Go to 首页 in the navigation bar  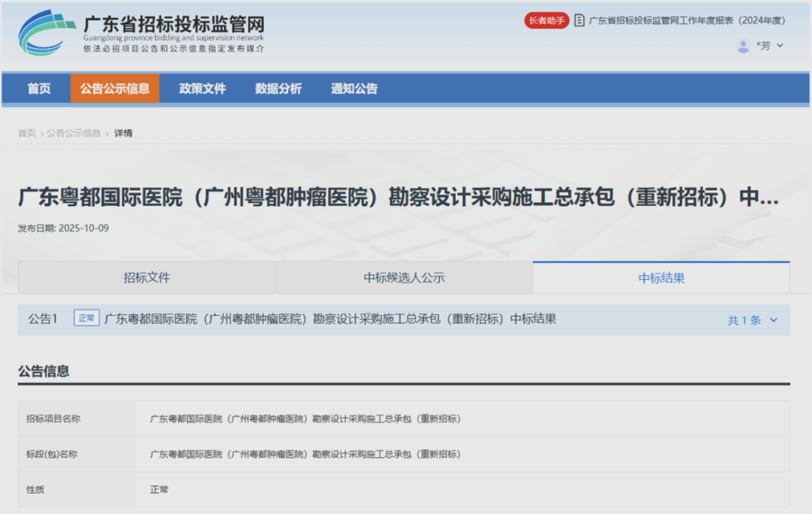point(38,88)
